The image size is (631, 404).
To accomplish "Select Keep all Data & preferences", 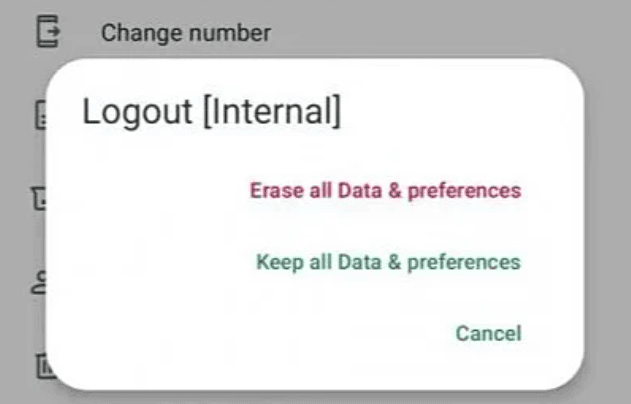I will click(388, 262).
